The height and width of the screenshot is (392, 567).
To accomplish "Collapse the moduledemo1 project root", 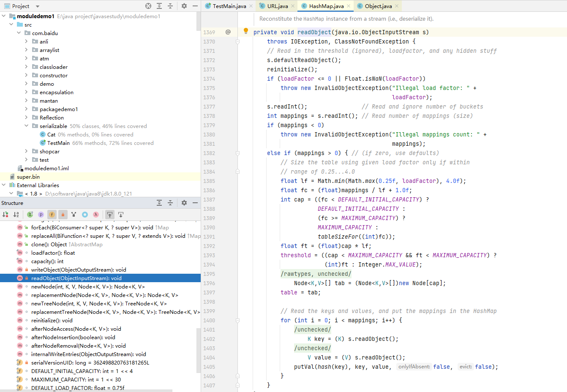I will click(4, 16).
